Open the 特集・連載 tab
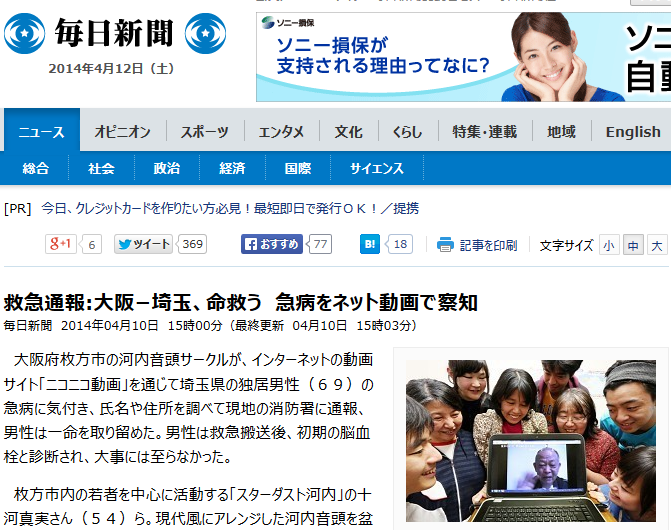 click(x=485, y=131)
